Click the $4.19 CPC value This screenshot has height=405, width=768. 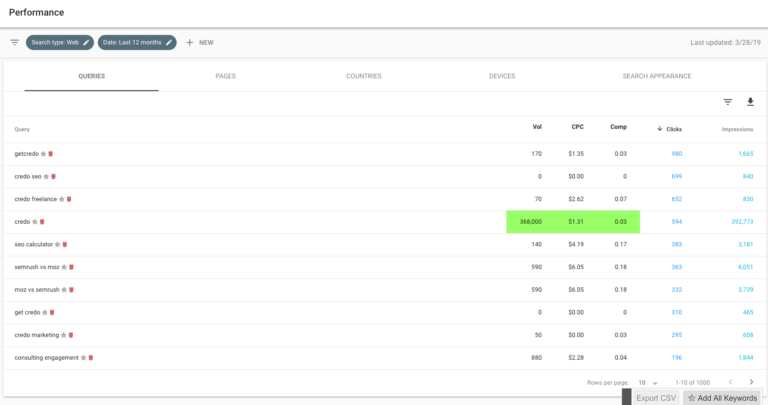coord(576,244)
